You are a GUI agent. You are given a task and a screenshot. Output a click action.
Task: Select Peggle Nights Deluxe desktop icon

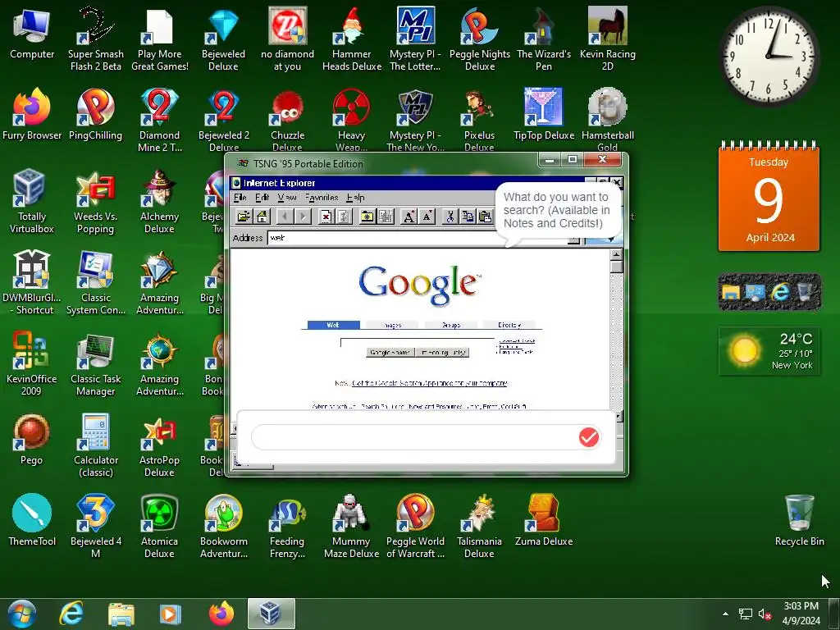click(479, 39)
